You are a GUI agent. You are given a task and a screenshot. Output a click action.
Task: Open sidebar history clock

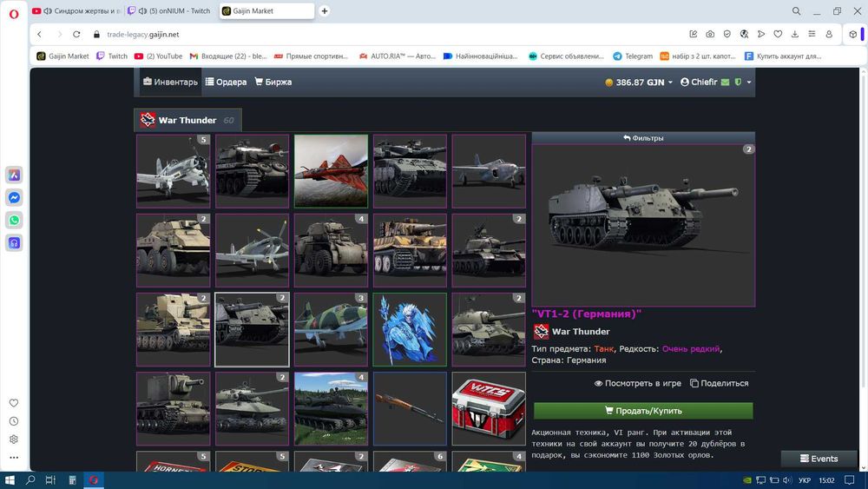coord(14,421)
